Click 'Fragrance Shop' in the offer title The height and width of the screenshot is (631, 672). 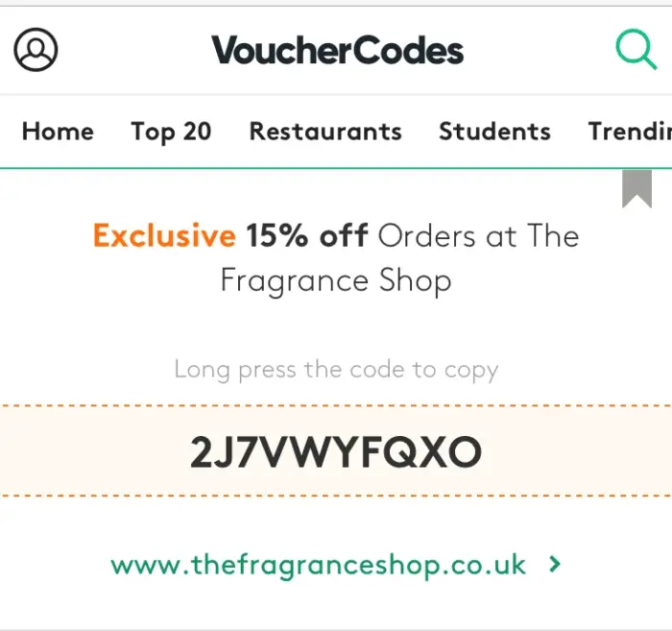pyautogui.click(x=336, y=281)
